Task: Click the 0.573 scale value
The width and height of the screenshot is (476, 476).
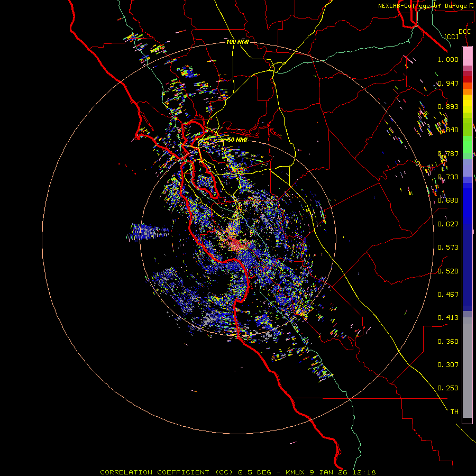Action: click(x=448, y=248)
